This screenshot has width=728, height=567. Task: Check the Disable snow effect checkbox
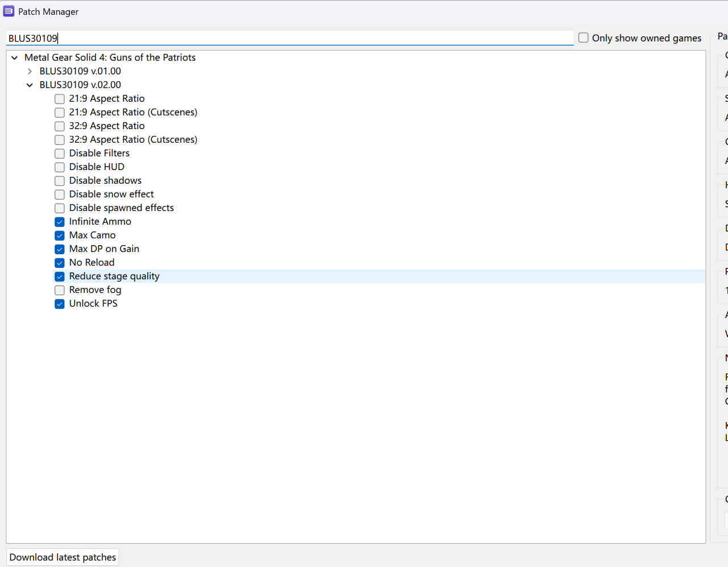tap(60, 194)
